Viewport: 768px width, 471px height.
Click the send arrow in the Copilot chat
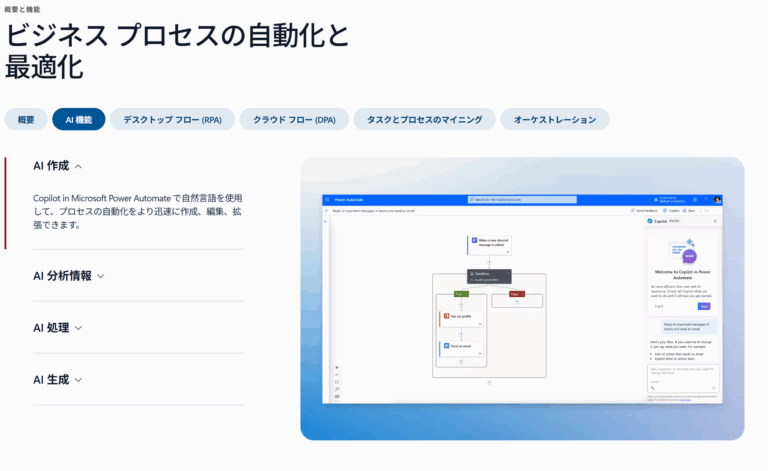(x=714, y=388)
